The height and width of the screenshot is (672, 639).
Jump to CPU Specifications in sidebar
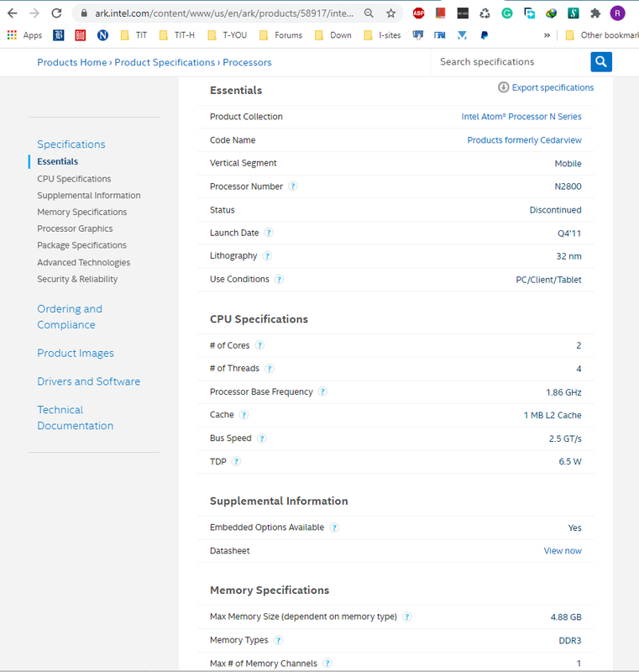(74, 179)
